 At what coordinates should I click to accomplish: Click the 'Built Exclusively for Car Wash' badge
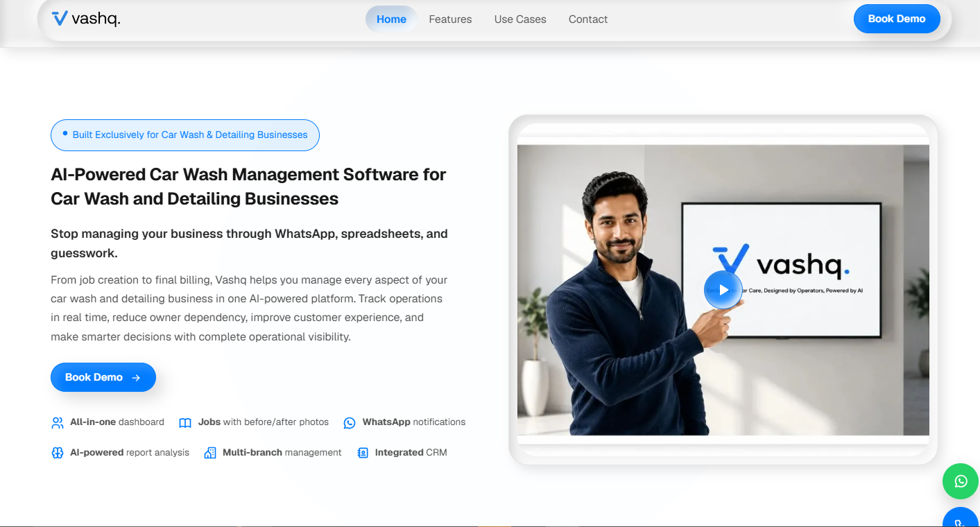[185, 135]
